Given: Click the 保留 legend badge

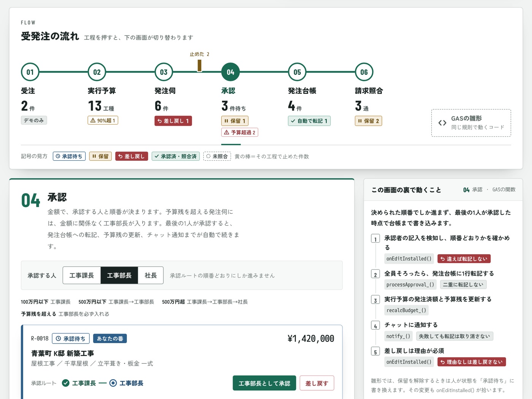Looking at the screenshot, I should (100, 156).
